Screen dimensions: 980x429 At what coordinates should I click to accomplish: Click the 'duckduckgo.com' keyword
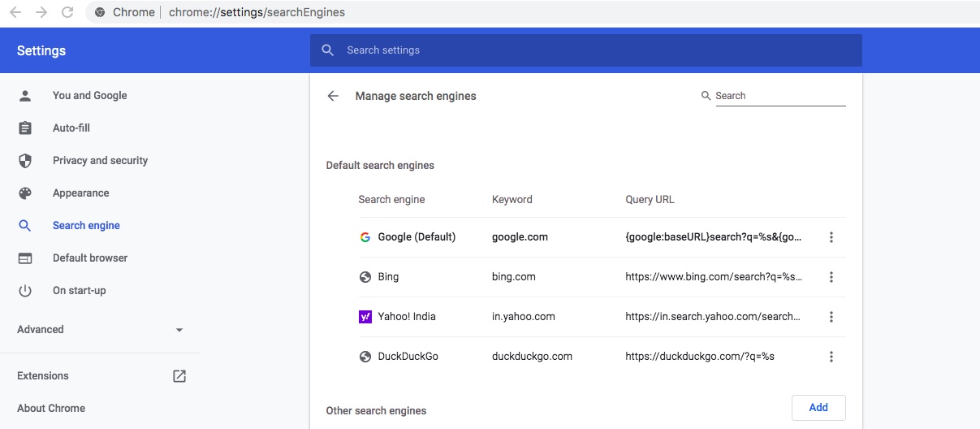pos(532,357)
